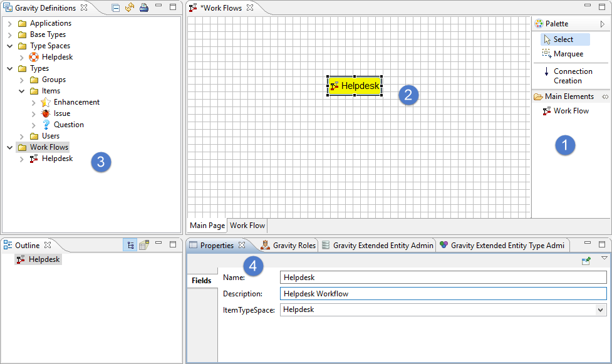This screenshot has width=612, height=364.
Task: Click the refresh arrows icon in Gravity Definitions
Action: tap(130, 8)
